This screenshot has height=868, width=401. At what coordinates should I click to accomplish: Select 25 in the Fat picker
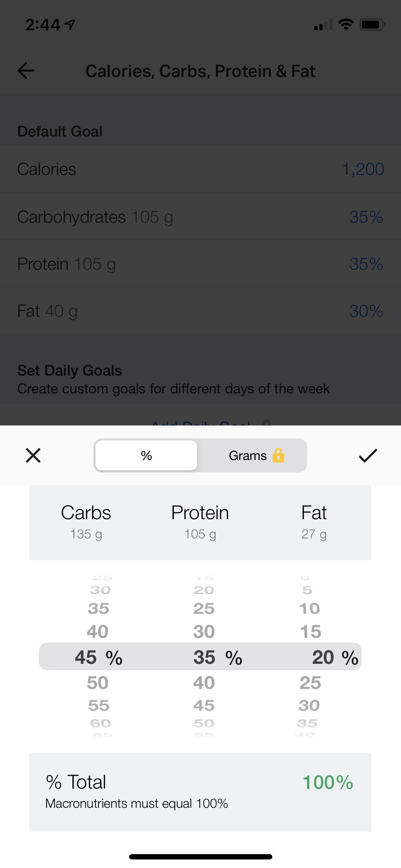(310, 683)
